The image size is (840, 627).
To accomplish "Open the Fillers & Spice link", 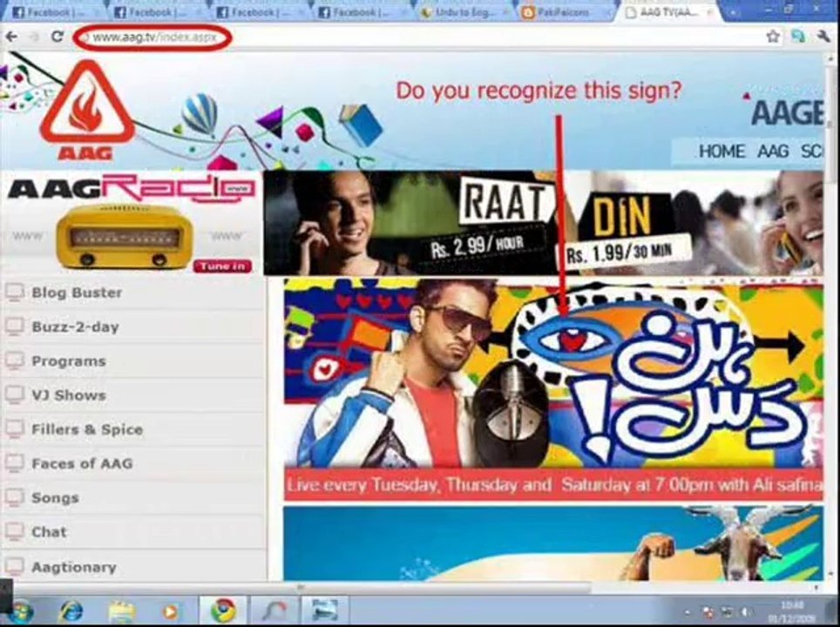I will (87, 429).
